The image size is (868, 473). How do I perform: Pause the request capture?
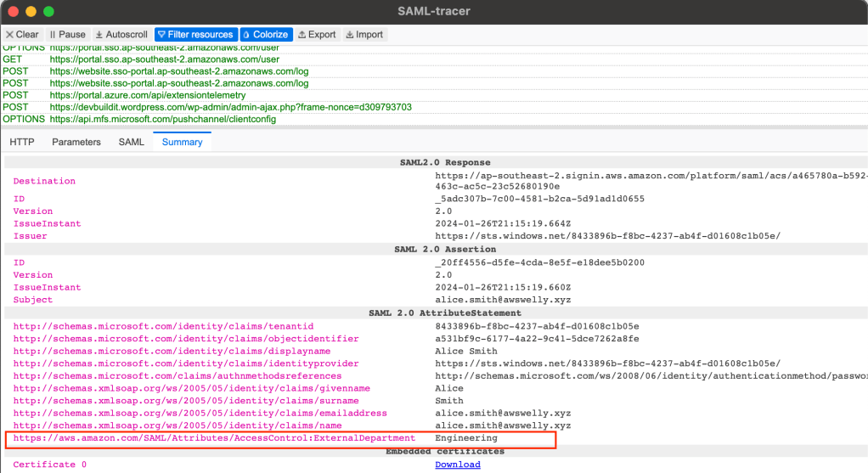(67, 35)
